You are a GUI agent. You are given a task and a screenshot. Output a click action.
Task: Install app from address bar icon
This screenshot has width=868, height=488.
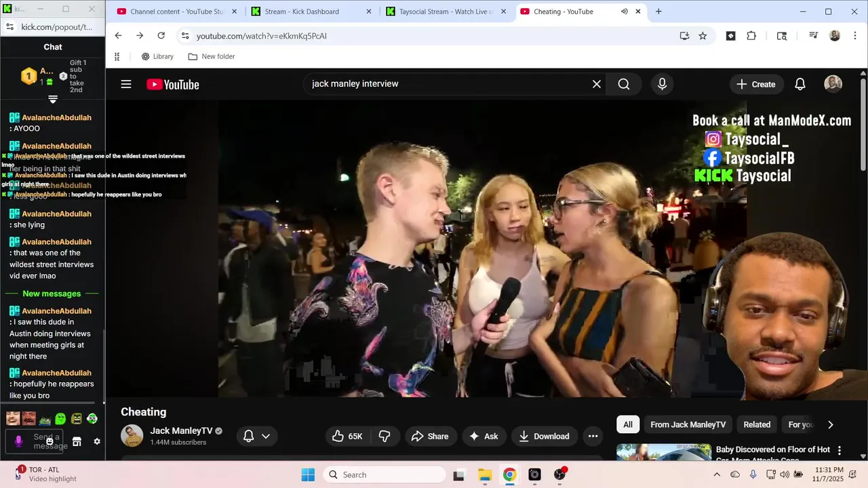pos(684,36)
